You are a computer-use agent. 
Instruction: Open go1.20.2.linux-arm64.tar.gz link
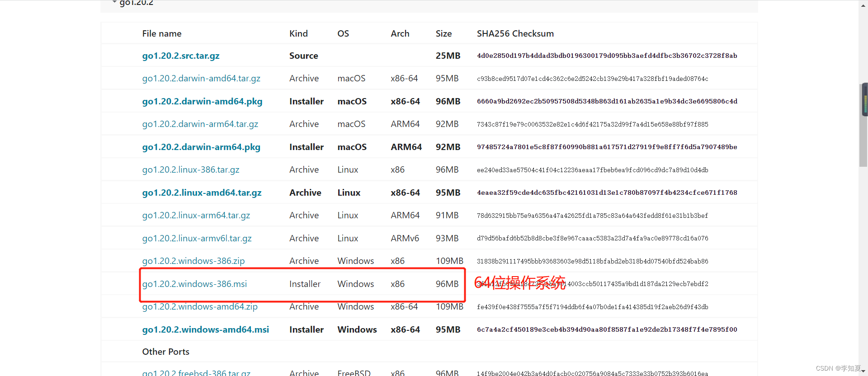pos(196,215)
